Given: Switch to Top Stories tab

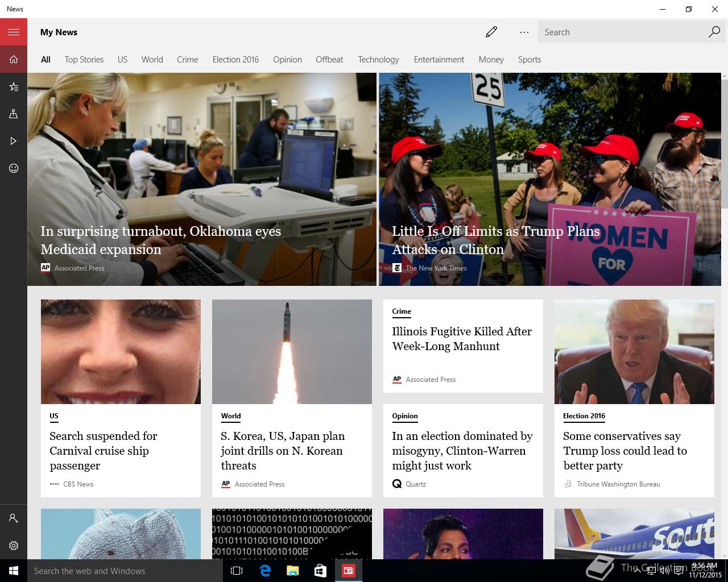Looking at the screenshot, I should click(x=84, y=59).
